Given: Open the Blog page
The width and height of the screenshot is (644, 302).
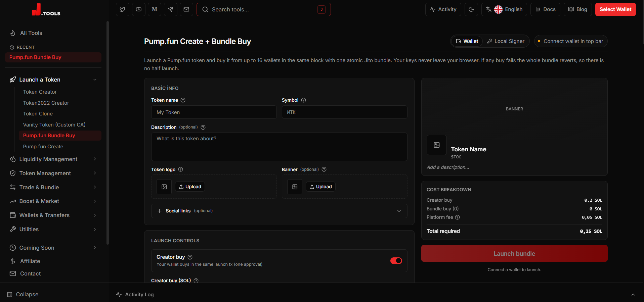Looking at the screenshot, I should pos(577,9).
